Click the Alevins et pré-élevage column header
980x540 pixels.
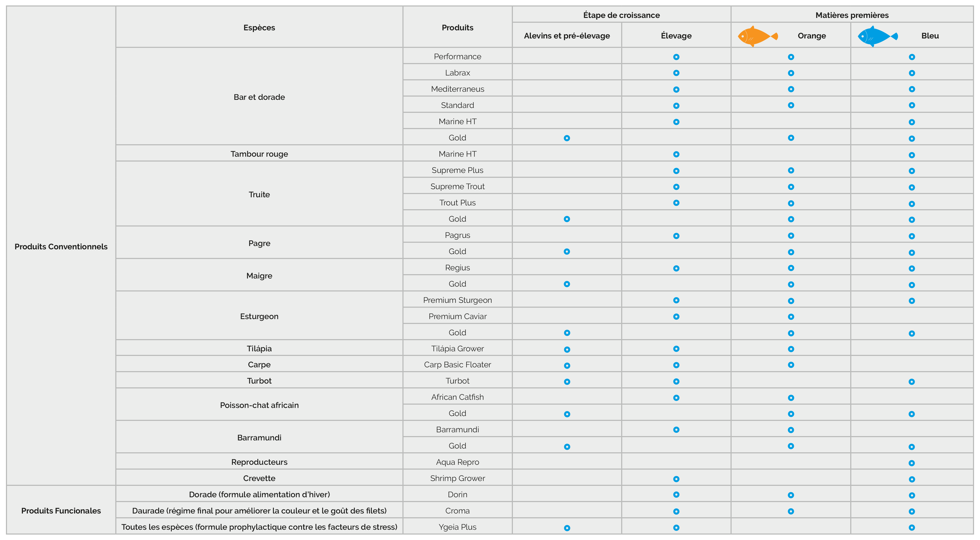point(566,36)
